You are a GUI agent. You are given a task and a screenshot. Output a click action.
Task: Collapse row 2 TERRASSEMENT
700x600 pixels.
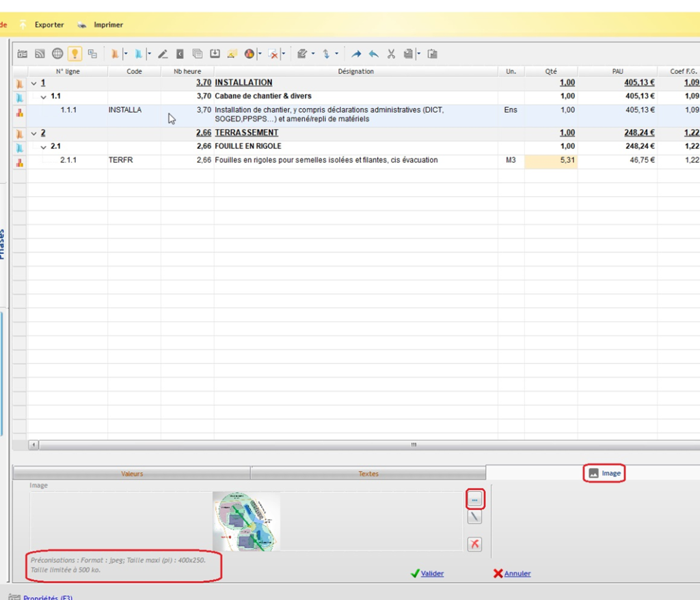coord(33,133)
